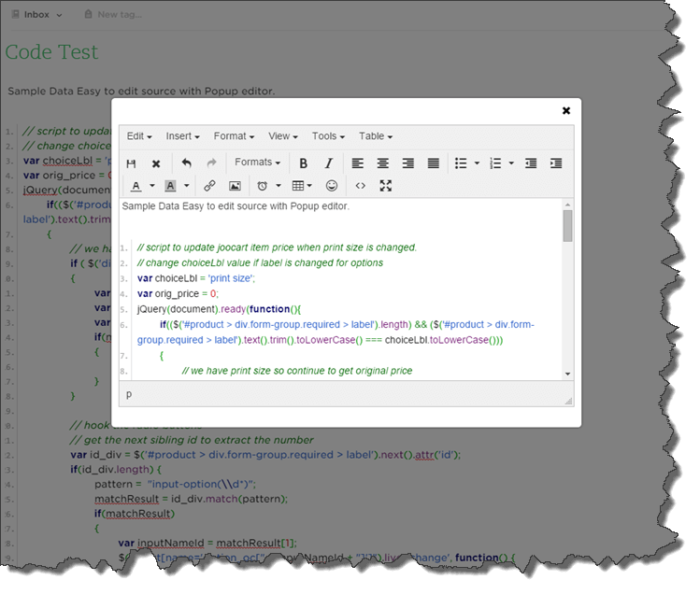
Task: Switch editor to fullscreen mode
Action: [386, 186]
